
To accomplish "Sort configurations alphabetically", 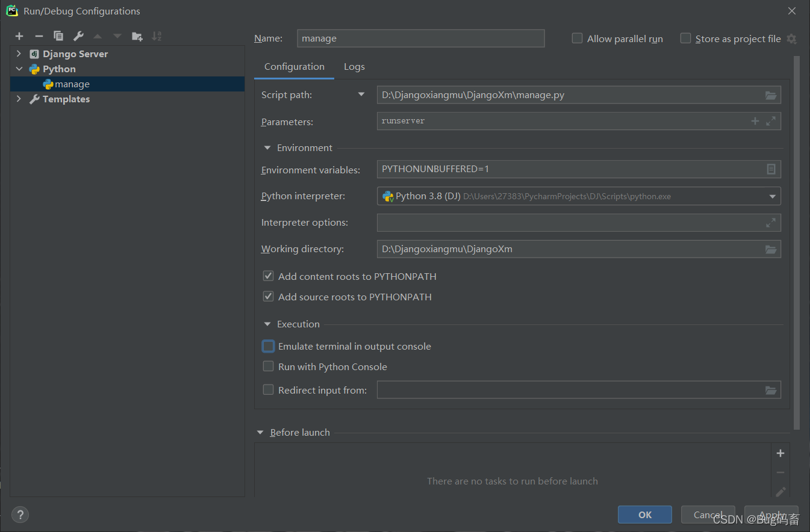I will tap(157, 36).
